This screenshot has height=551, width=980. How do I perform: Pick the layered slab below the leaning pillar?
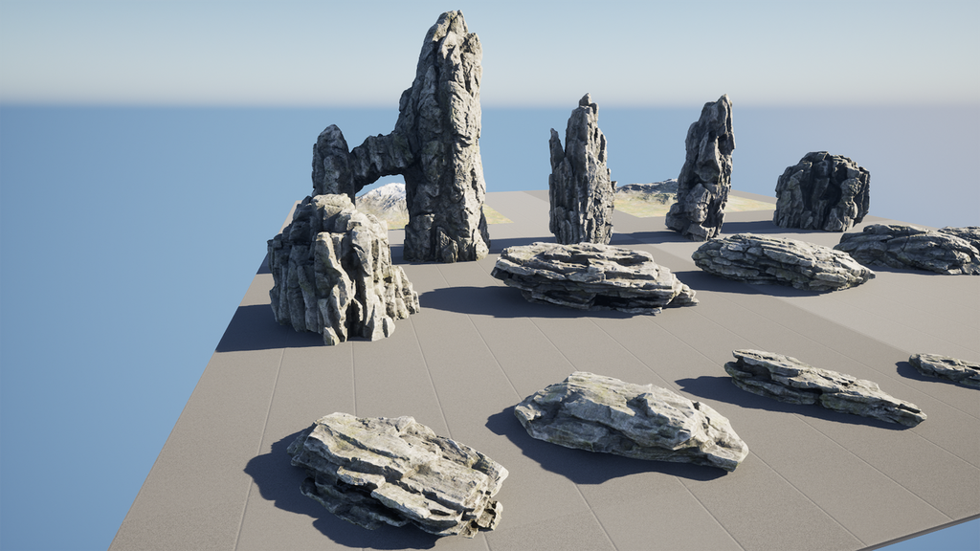coord(780,261)
